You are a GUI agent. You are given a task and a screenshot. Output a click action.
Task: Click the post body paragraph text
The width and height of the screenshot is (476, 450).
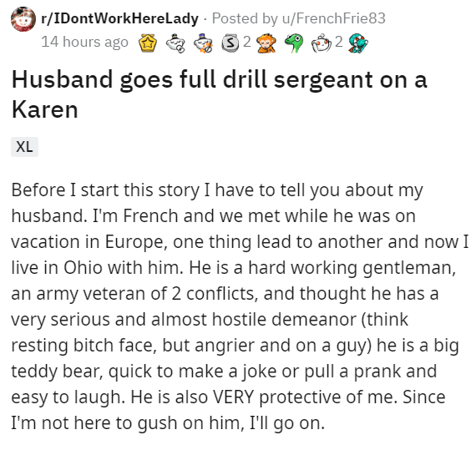[x=240, y=306]
